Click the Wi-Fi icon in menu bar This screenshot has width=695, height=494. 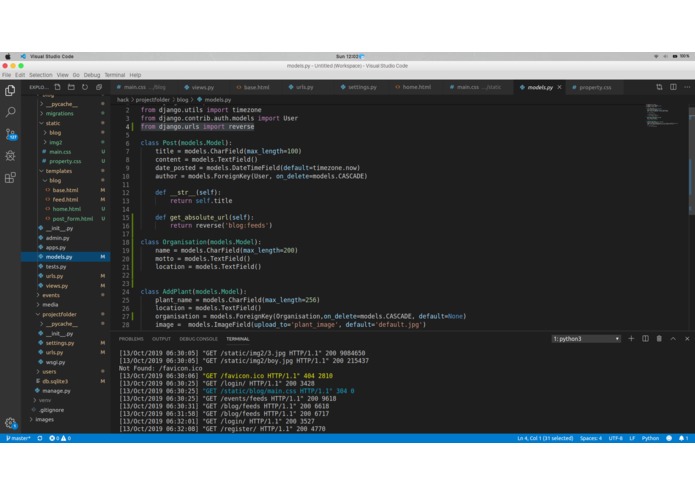pos(656,56)
